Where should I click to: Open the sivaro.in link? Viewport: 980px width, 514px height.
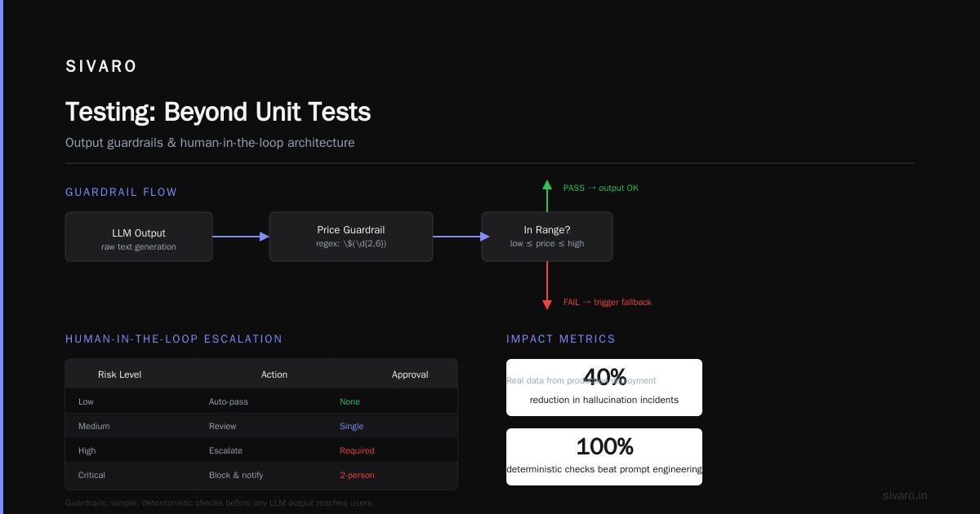pyautogui.click(x=906, y=495)
